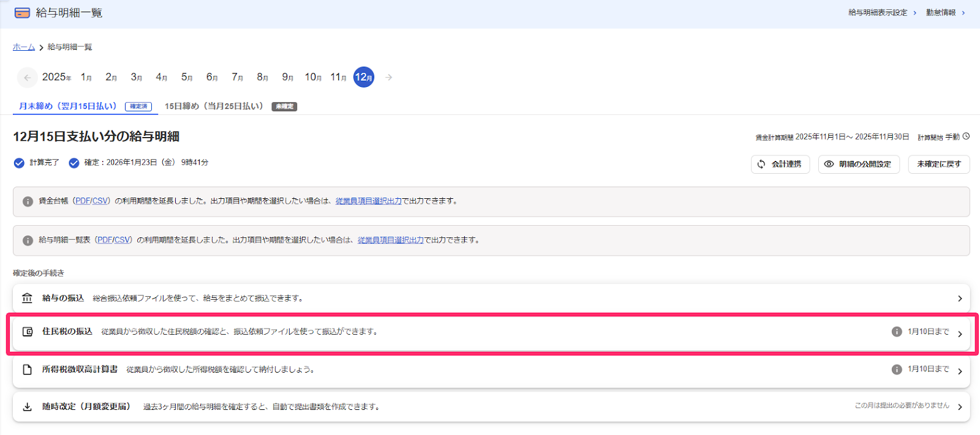Expand the 住民税の振込 row chevron

click(960, 334)
